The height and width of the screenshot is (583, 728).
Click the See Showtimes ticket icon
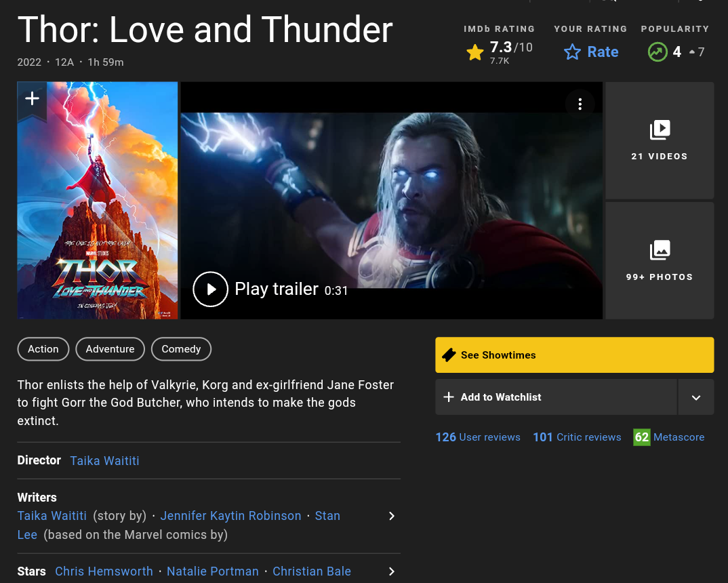point(449,355)
